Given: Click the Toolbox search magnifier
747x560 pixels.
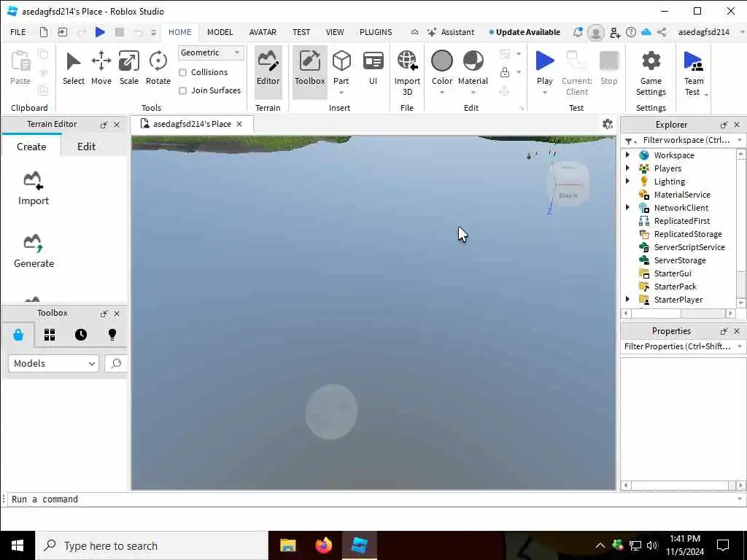Looking at the screenshot, I should (x=116, y=363).
